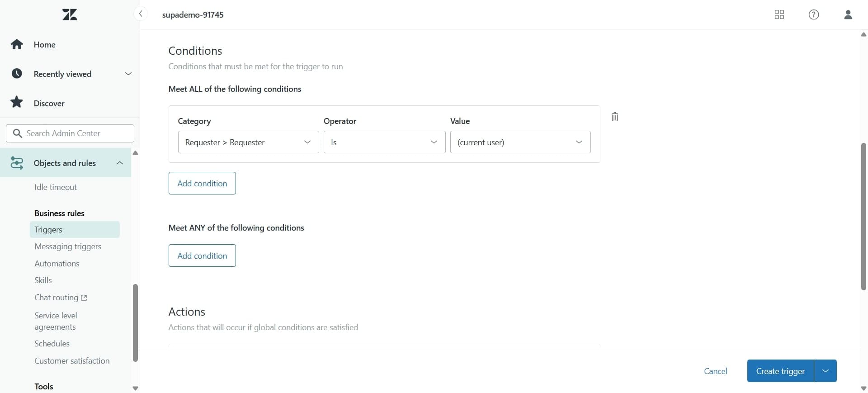
Task: Click the Zendesk logo icon
Action: pos(70,14)
